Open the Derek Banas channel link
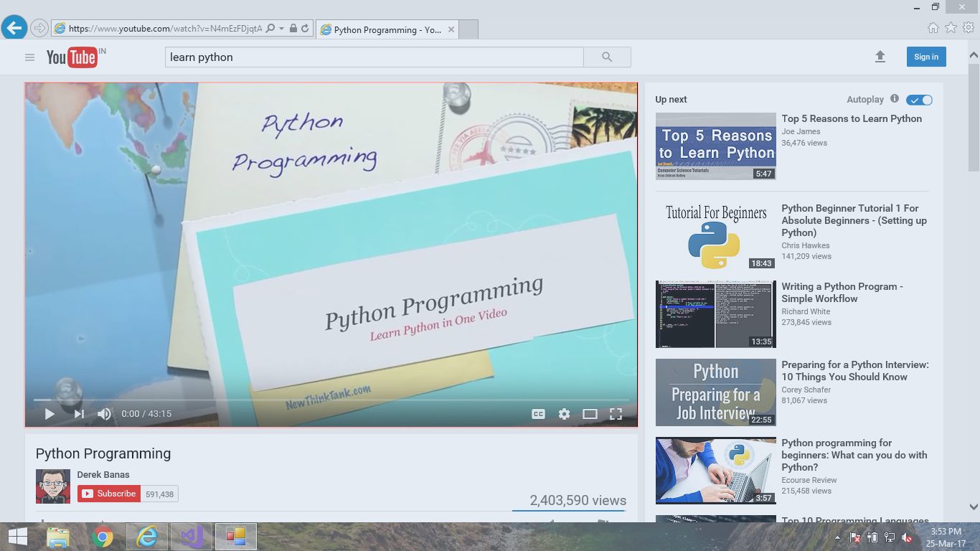980x551 pixels. [103, 475]
